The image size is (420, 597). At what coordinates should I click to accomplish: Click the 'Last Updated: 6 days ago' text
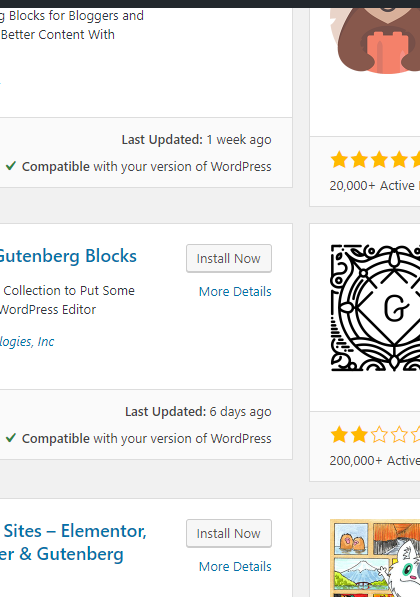click(x=198, y=412)
